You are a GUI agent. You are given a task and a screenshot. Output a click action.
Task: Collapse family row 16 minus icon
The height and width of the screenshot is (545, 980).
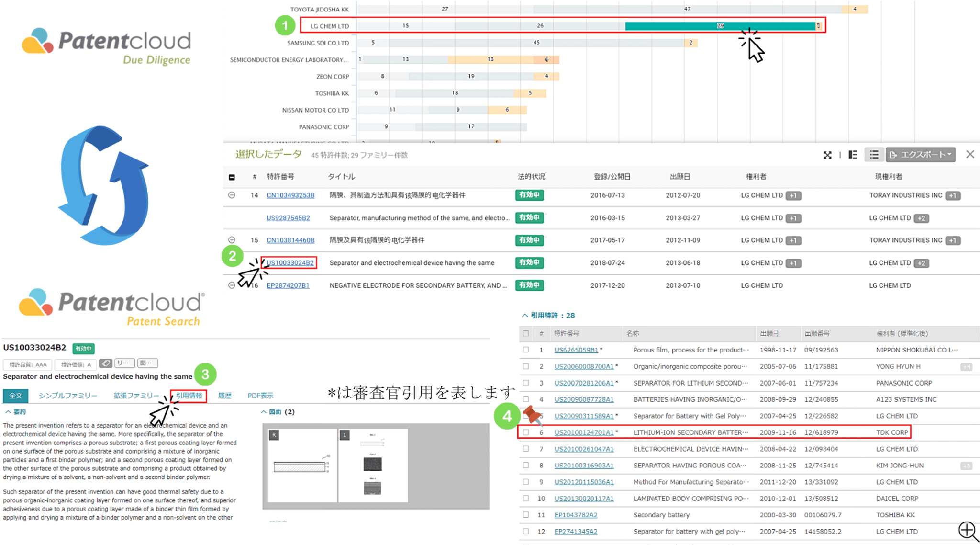232,285
